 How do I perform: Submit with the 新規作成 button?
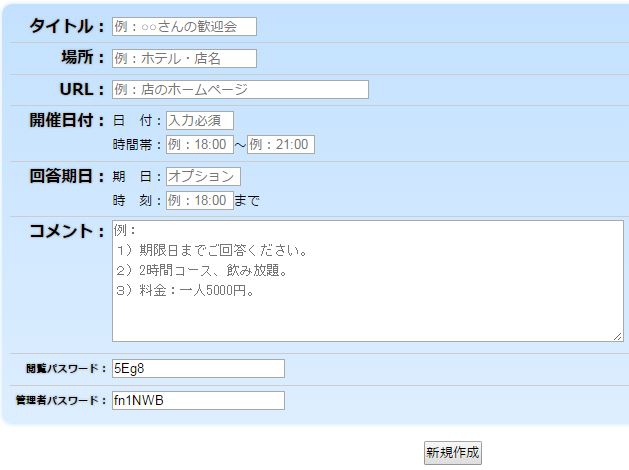[x=452, y=453]
